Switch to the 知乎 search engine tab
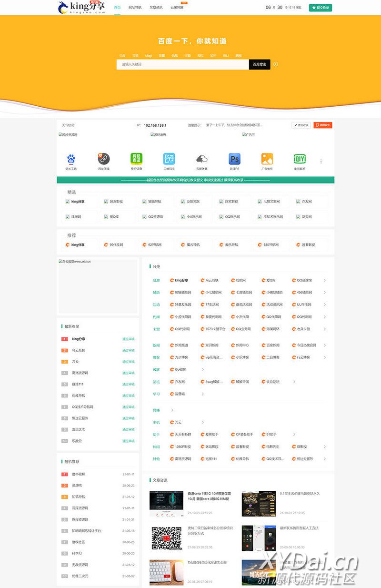Viewport: 381px width, 588px height. pyautogui.click(x=213, y=56)
